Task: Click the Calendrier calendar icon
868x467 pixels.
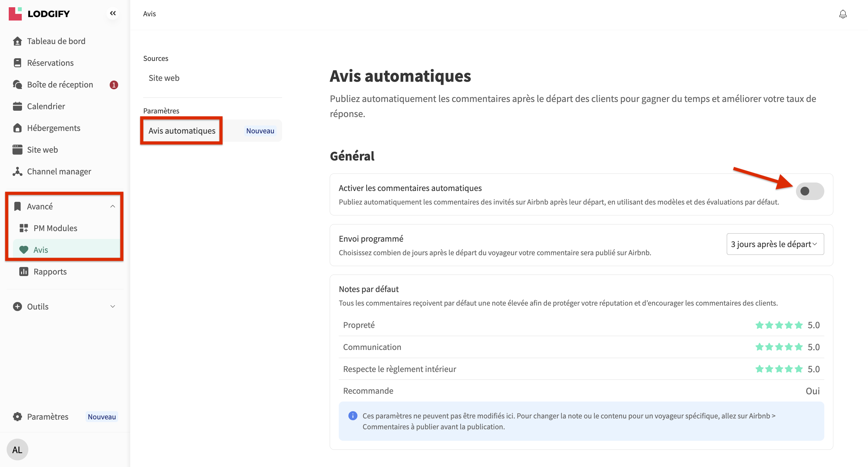Action: coord(17,106)
